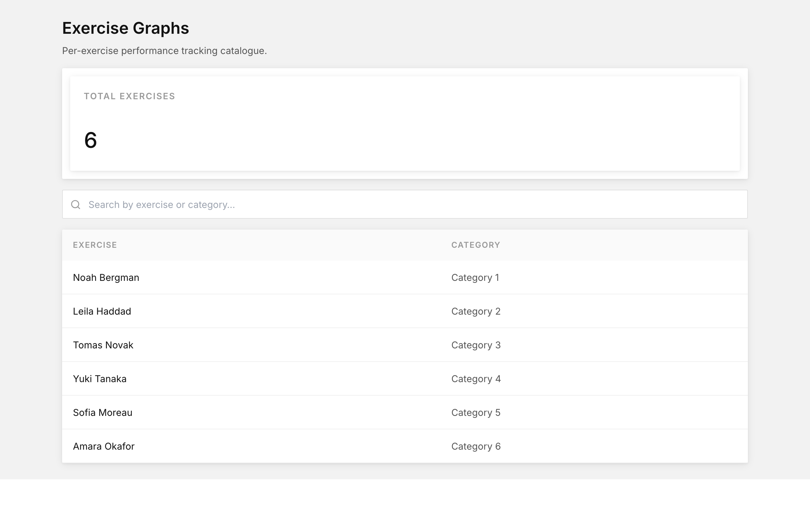Click the performance tracking catalogue subtitle
This screenshot has height=532, width=810.
164,51
